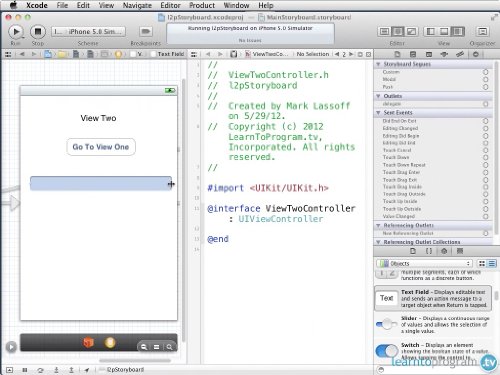Select the Assistant editor mode button
The image size is (500, 375).
pyautogui.click(x=398, y=32)
